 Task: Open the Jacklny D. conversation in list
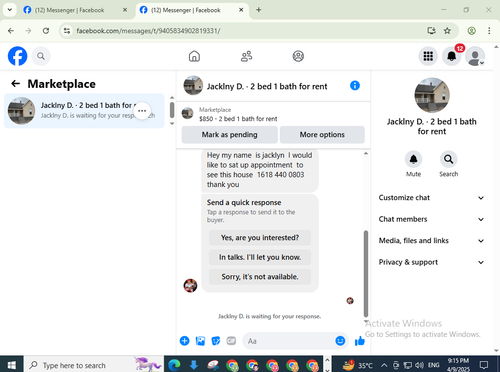coord(84,111)
